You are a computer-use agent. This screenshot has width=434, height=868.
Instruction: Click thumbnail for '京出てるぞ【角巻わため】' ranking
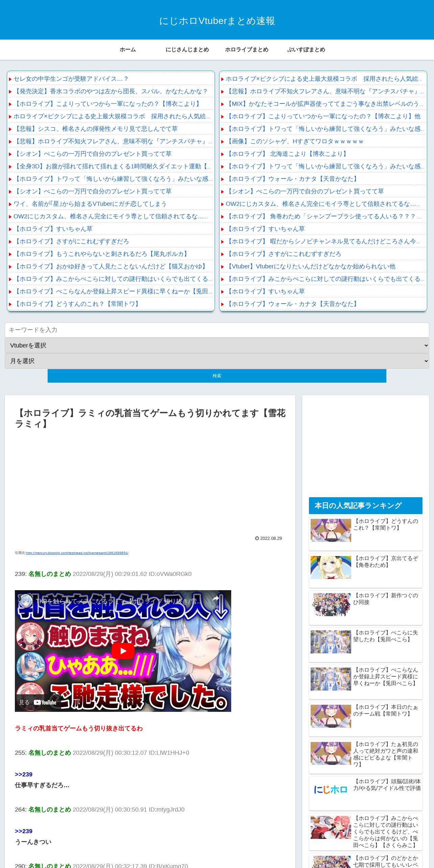[x=331, y=568]
